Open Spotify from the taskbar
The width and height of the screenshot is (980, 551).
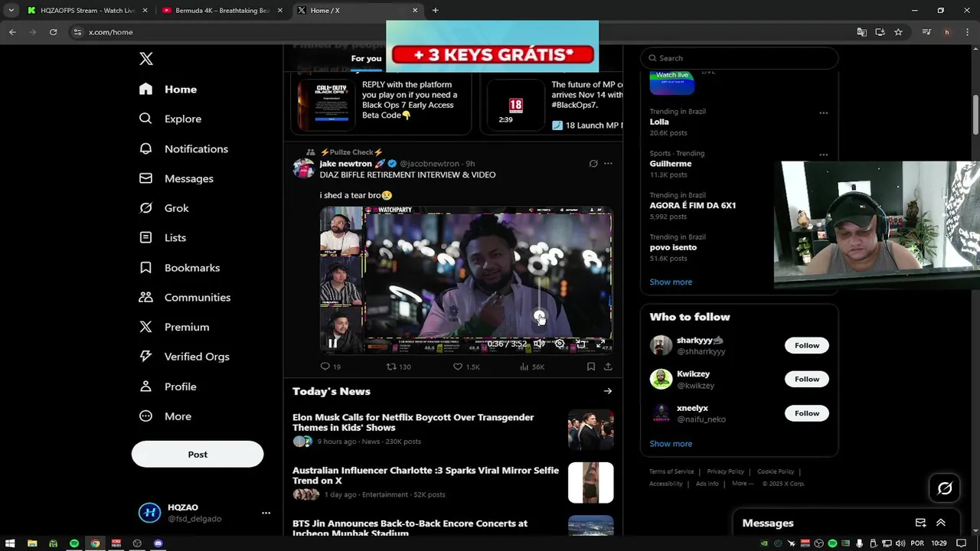[74, 543]
